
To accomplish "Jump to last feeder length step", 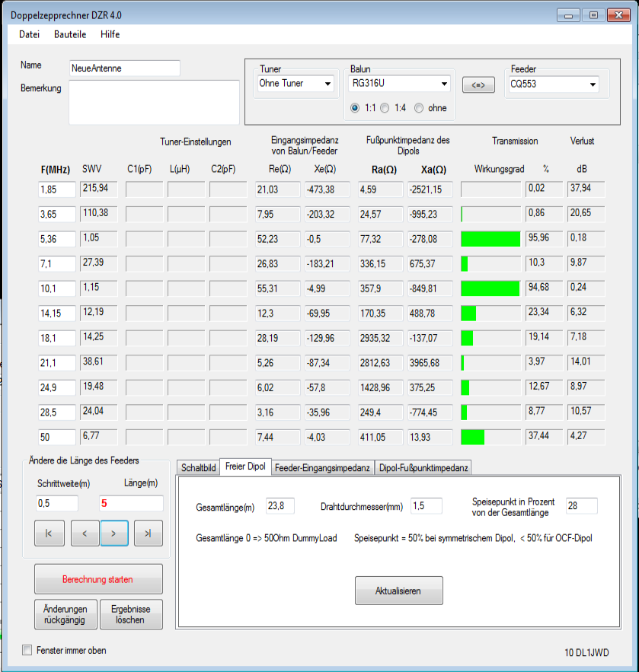I will coord(148,533).
